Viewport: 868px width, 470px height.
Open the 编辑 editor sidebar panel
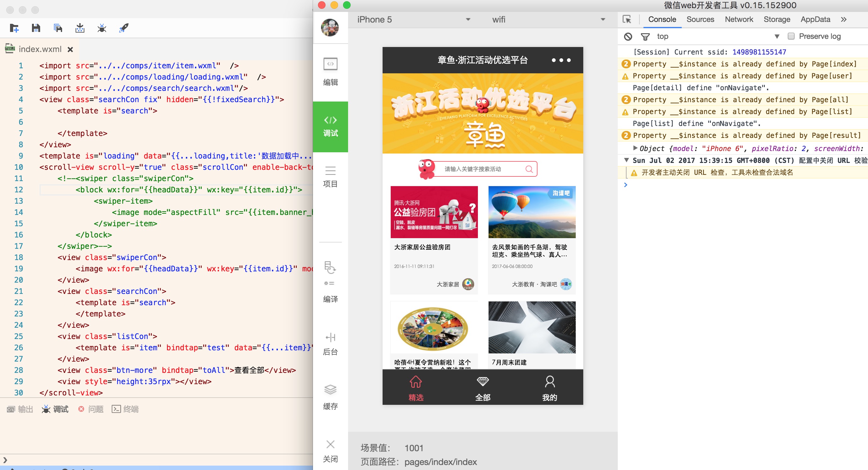click(x=330, y=72)
